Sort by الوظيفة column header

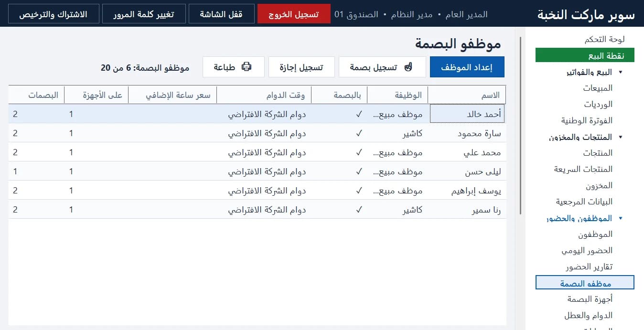[x=397, y=95]
